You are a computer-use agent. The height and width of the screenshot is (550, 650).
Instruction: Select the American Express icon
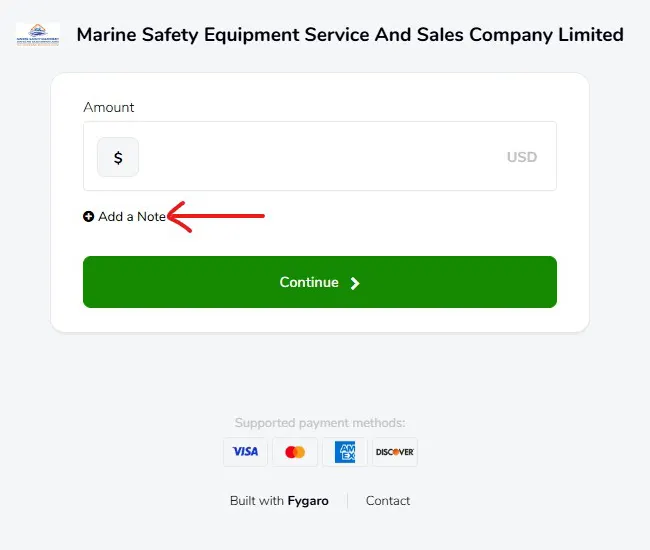click(x=345, y=452)
